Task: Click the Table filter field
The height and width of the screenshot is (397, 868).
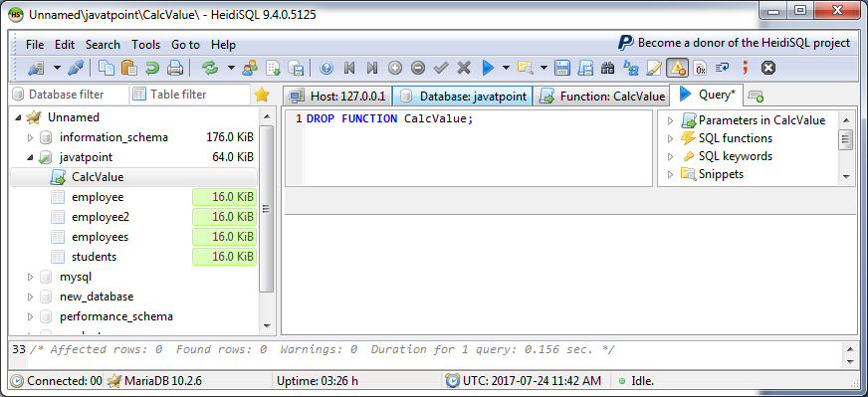Action: click(x=190, y=95)
